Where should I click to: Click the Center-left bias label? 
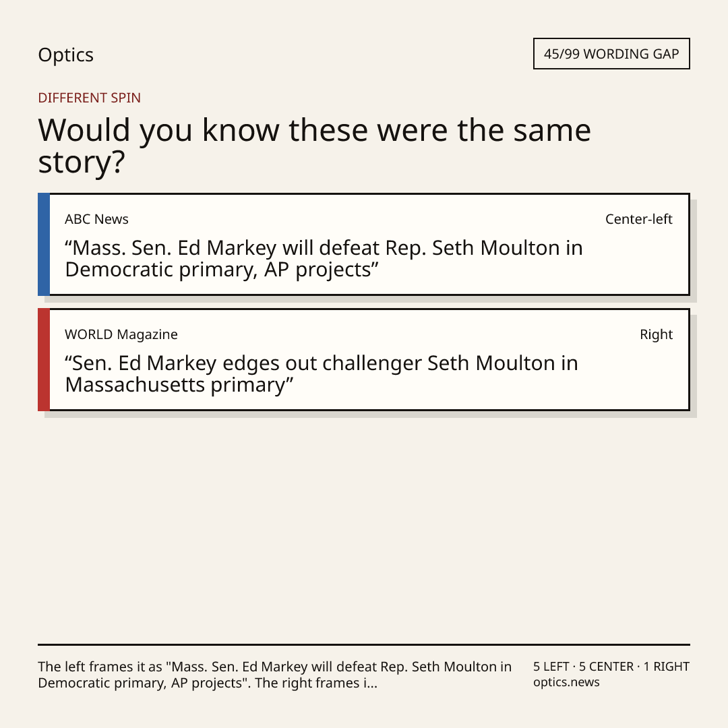[x=639, y=219]
